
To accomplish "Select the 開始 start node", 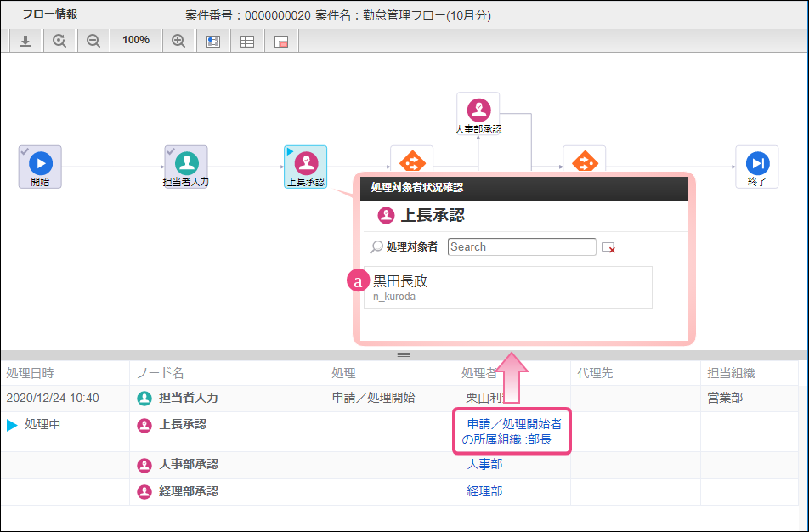I will (40, 167).
